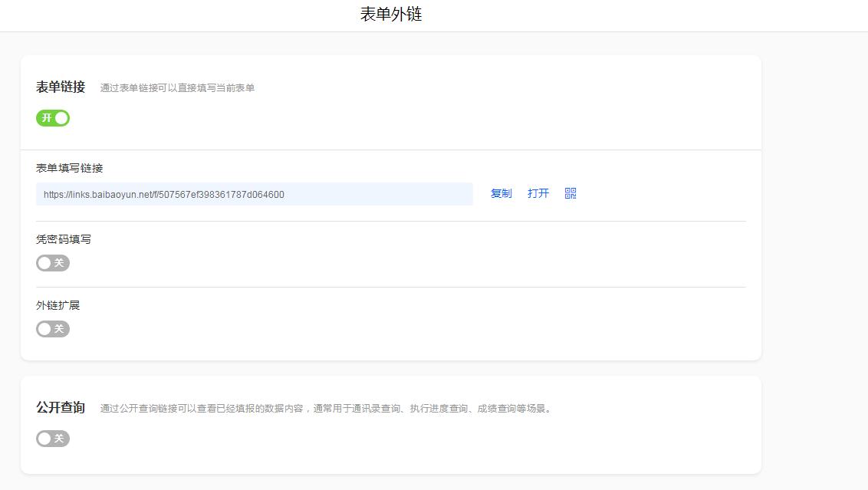Turn off the 表单链接 switch
Image resolution: width=868 pixels, height=490 pixels.
(53, 118)
